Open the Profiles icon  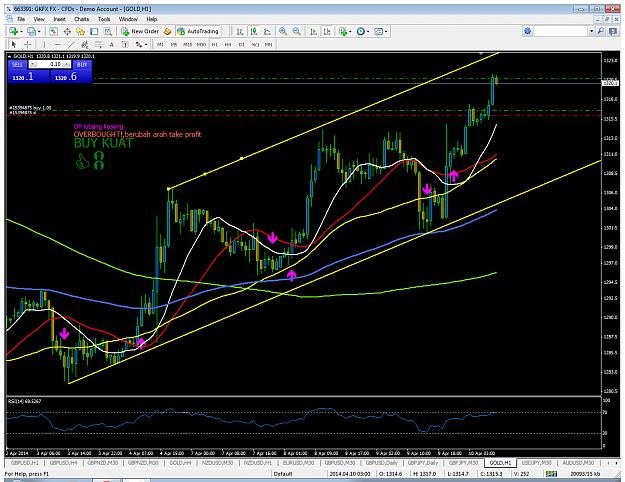(31, 31)
